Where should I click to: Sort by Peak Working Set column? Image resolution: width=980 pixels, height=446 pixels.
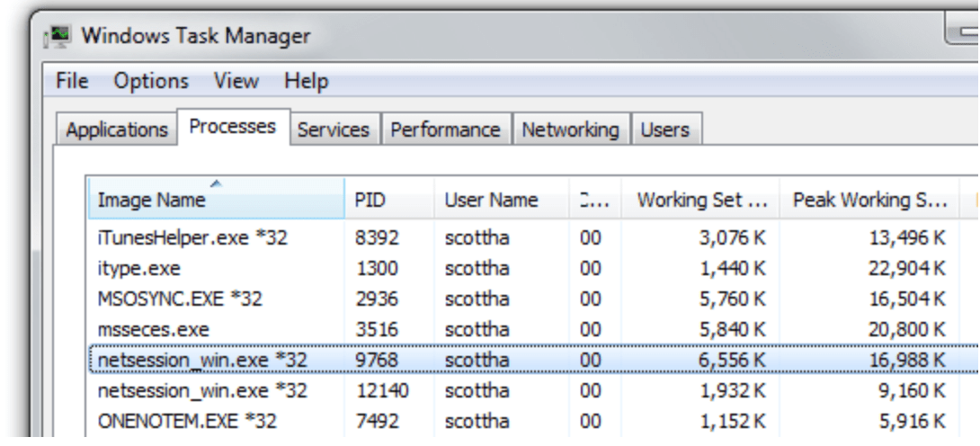[869, 200]
